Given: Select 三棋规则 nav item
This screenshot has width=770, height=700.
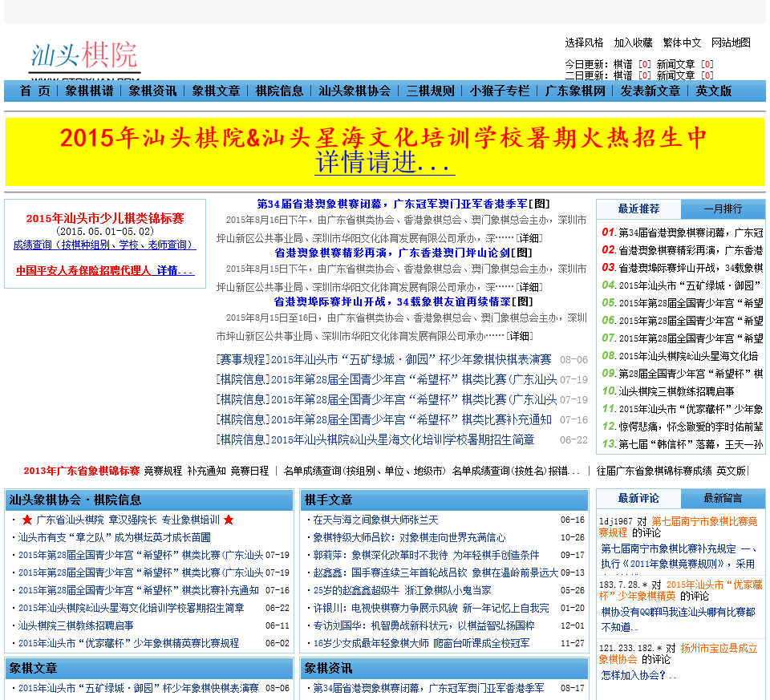Looking at the screenshot, I should [x=430, y=91].
